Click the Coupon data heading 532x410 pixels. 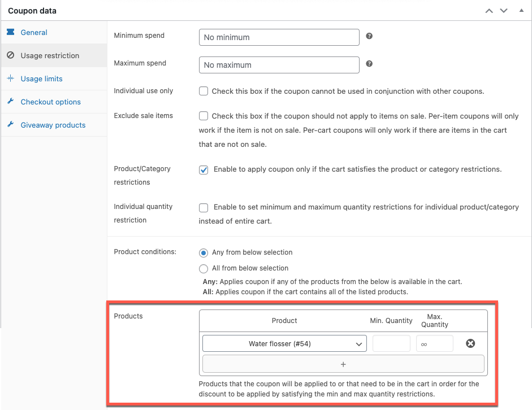[32, 11]
